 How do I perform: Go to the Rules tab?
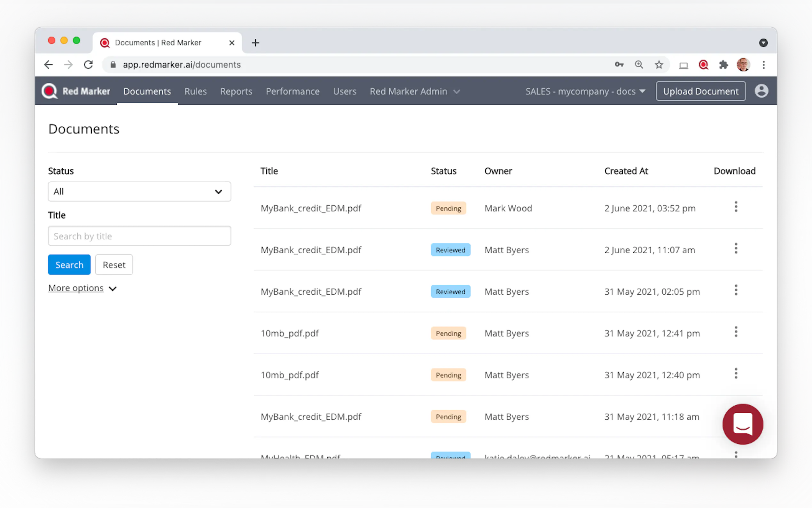click(x=195, y=91)
